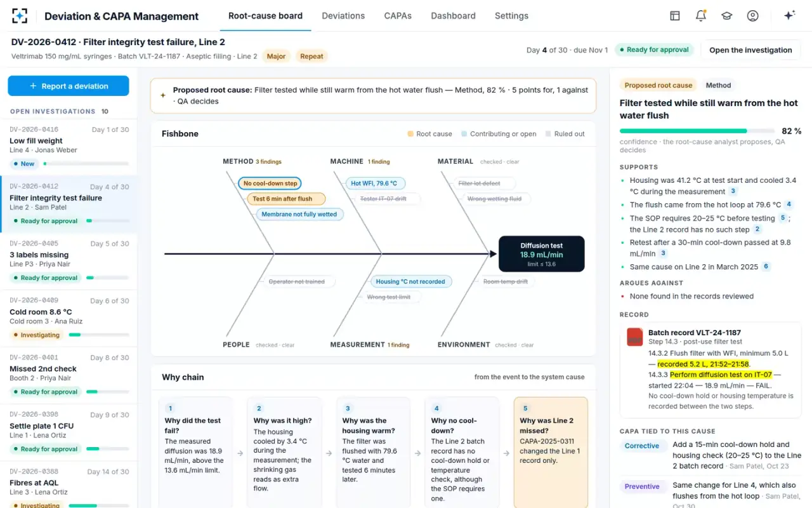The image size is (812, 508).
Task: Open the notifications bell
Action: click(701, 16)
